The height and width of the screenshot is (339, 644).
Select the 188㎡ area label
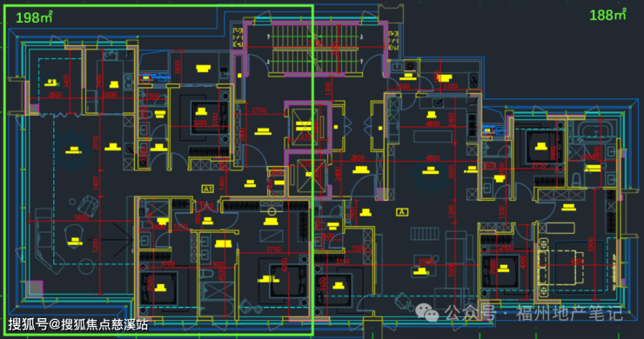pos(607,15)
